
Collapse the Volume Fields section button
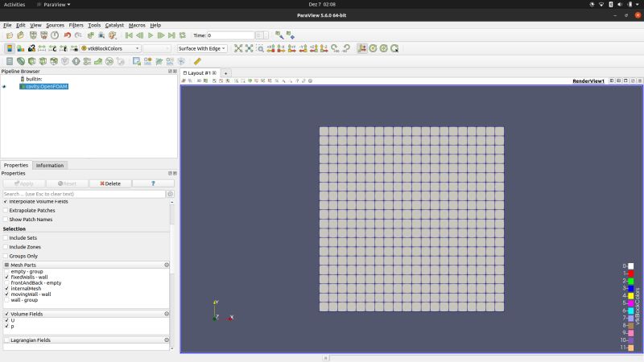point(167,314)
